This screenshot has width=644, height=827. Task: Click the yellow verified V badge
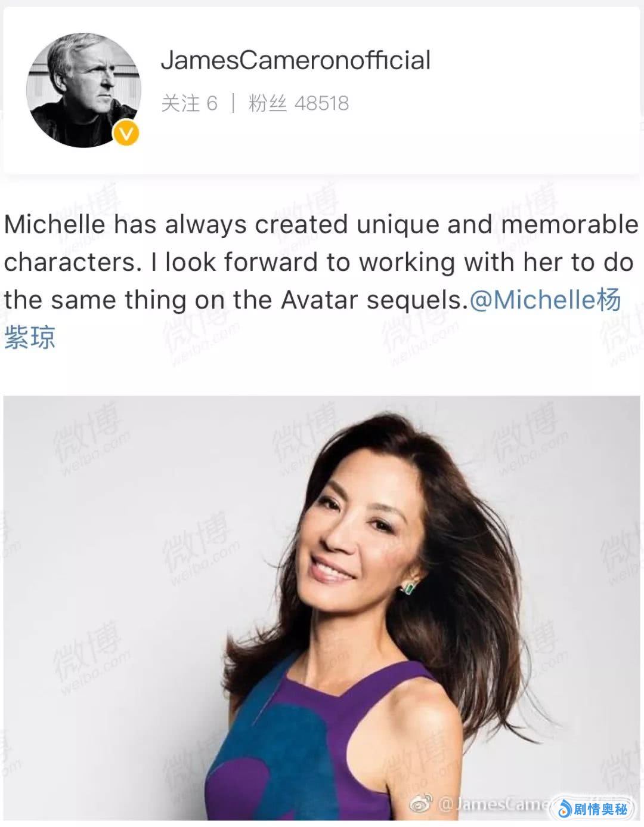(x=126, y=133)
